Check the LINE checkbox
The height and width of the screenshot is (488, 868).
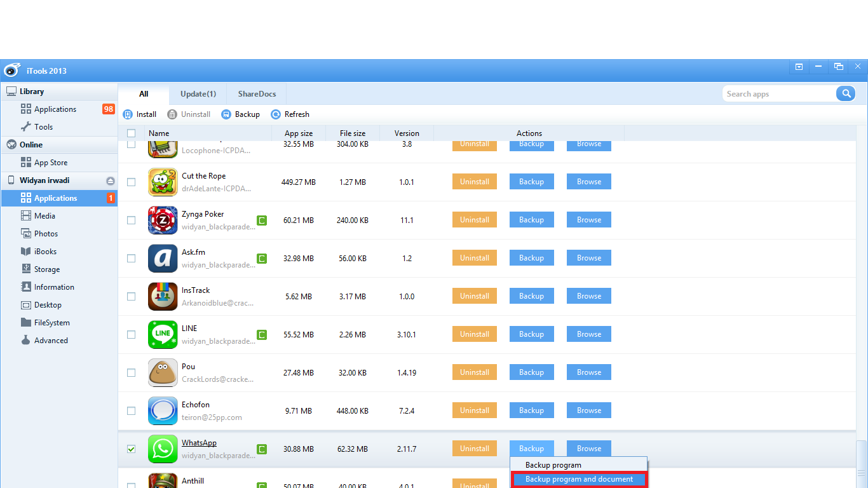pyautogui.click(x=132, y=334)
